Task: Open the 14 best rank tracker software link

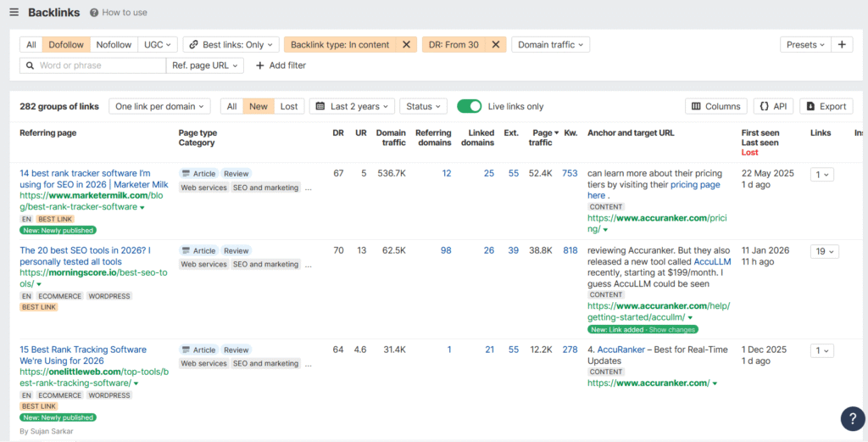Action: (x=94, y=179)
